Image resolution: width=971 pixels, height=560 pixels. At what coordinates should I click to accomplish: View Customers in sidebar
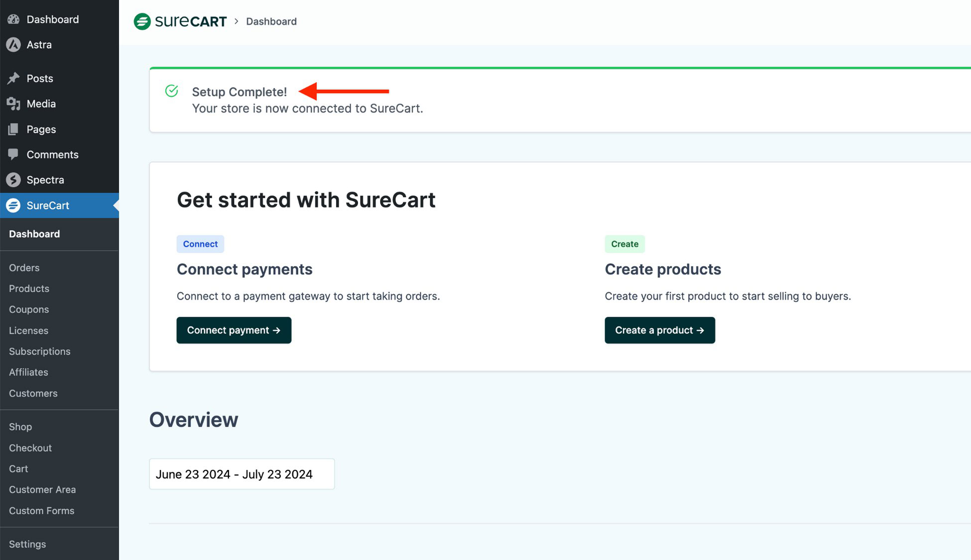pyautogui.click(x=33, y=393)
